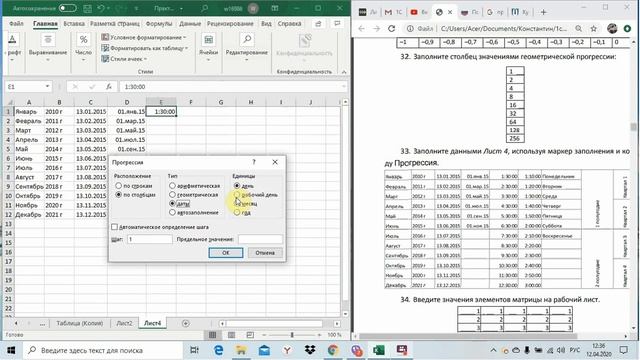Image resolution: width=640 pixels, height=360 pixels.
Task: Open the Name Box dropdown arrow
Action: (47, 87)
